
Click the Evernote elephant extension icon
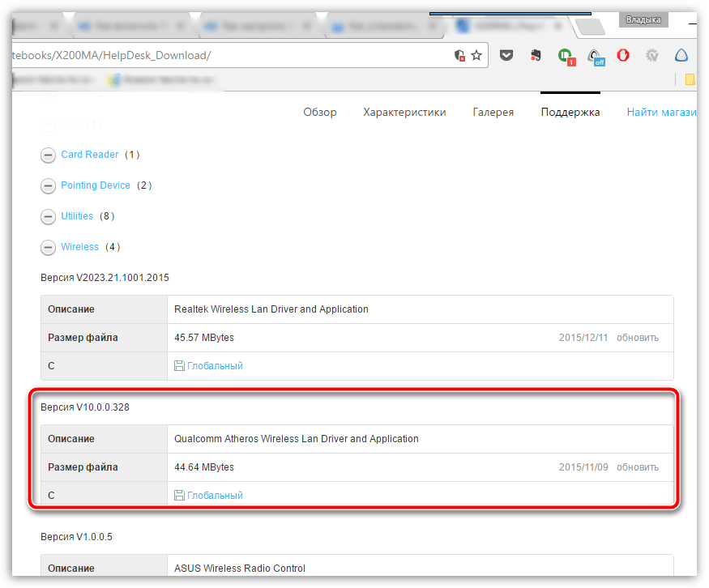(536, 56)
